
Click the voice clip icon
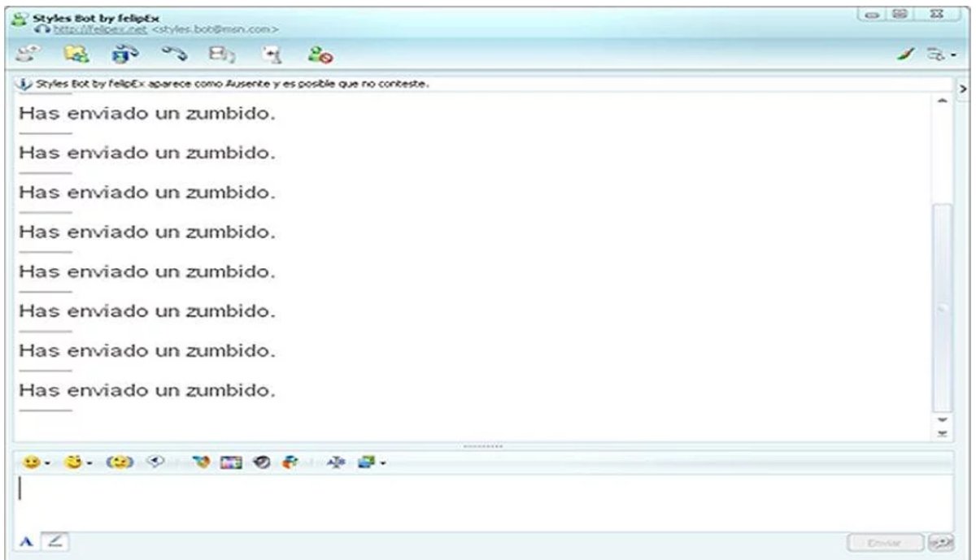click(x=154, y=462)
